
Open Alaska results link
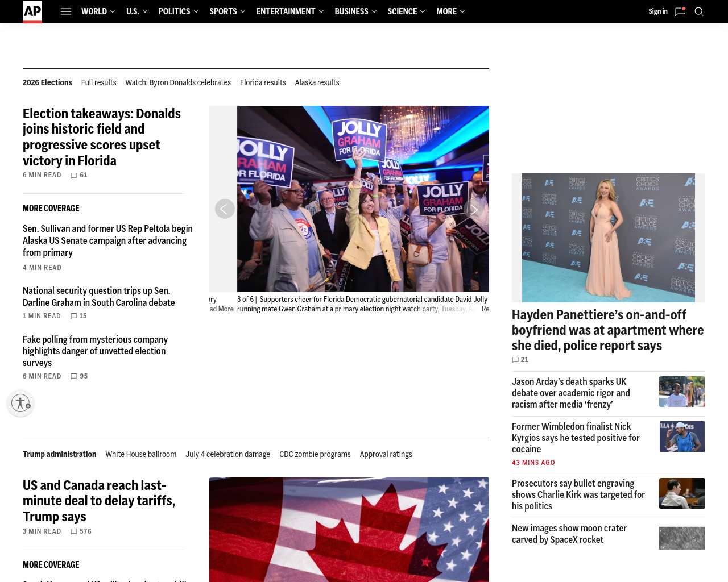(x=317, y=82)
